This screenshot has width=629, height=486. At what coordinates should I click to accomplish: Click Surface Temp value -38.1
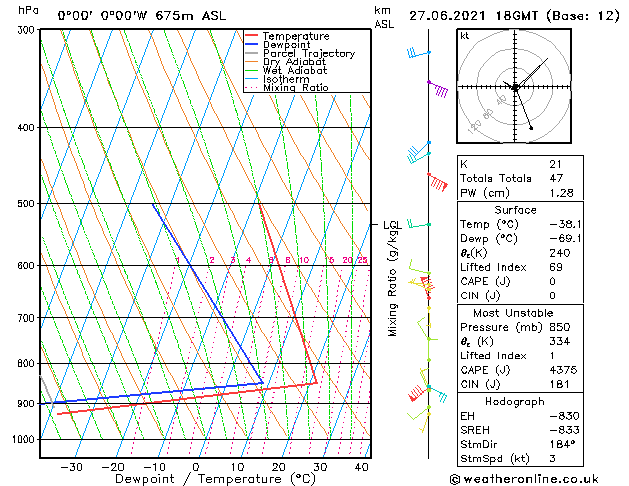pos(566,224)
